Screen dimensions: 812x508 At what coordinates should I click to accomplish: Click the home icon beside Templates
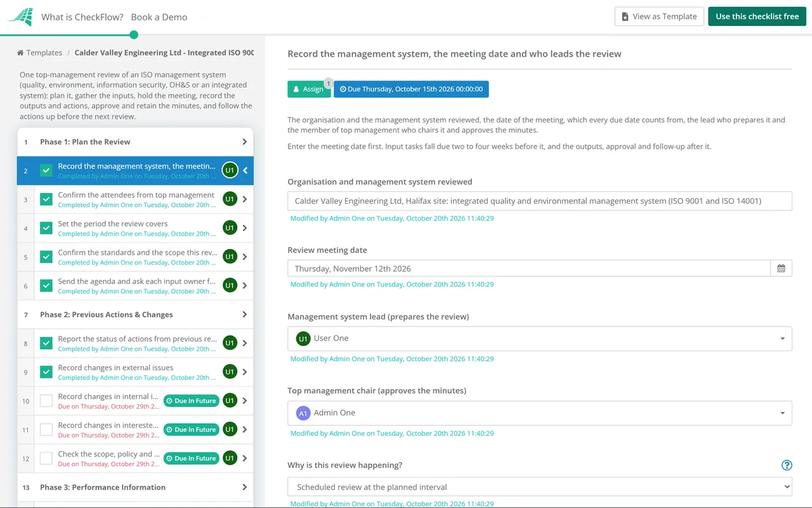(x=20, y=53)
